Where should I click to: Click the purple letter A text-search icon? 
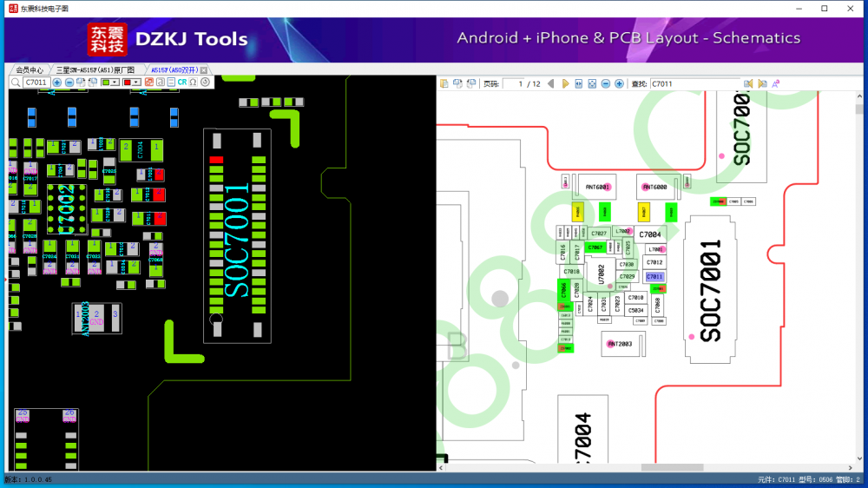pyautogui.click(x=775, y=83)
